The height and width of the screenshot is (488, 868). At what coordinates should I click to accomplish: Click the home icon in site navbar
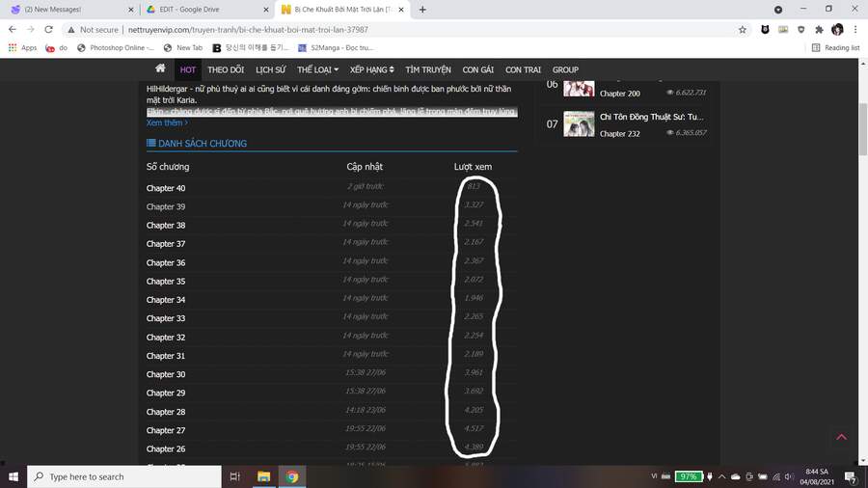coord(160,69)
